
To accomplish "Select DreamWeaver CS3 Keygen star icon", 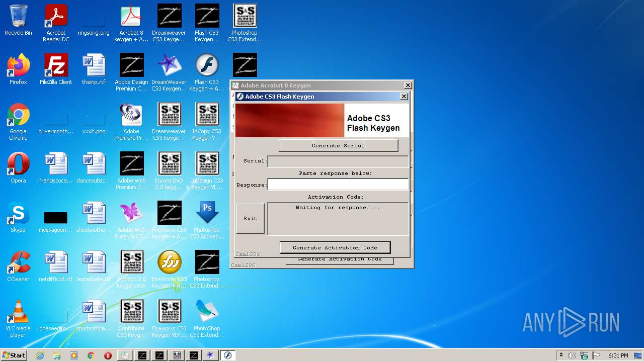I will click(x=169, y=72).
